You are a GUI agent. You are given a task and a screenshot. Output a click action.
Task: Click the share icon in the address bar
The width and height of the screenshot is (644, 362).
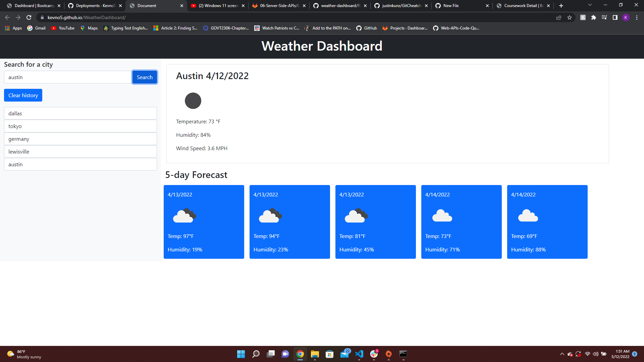click(559, 17)
